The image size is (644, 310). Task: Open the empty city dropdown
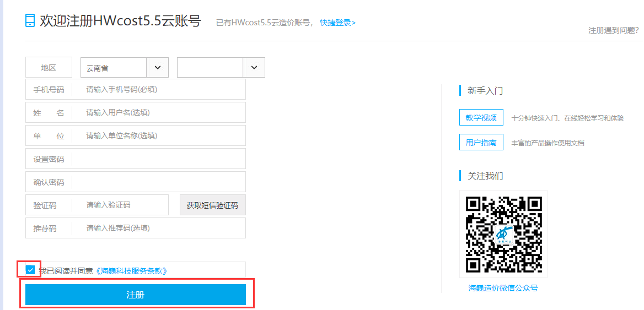[221, 68]
